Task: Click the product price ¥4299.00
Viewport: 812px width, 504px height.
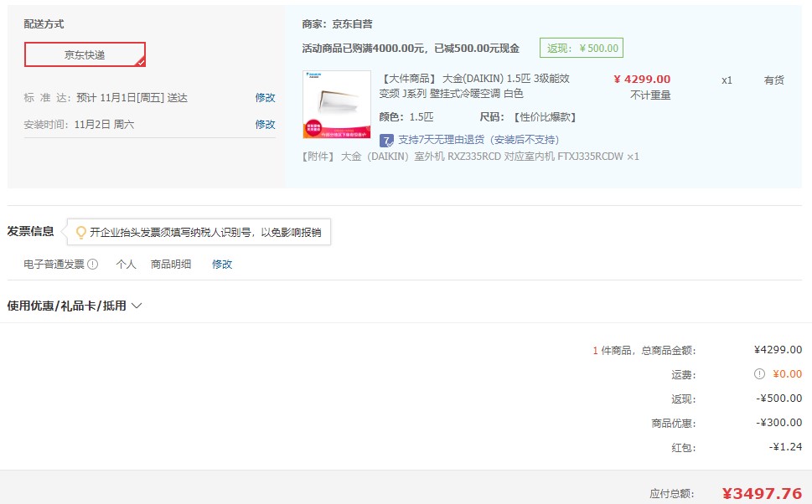Action: 642,80
